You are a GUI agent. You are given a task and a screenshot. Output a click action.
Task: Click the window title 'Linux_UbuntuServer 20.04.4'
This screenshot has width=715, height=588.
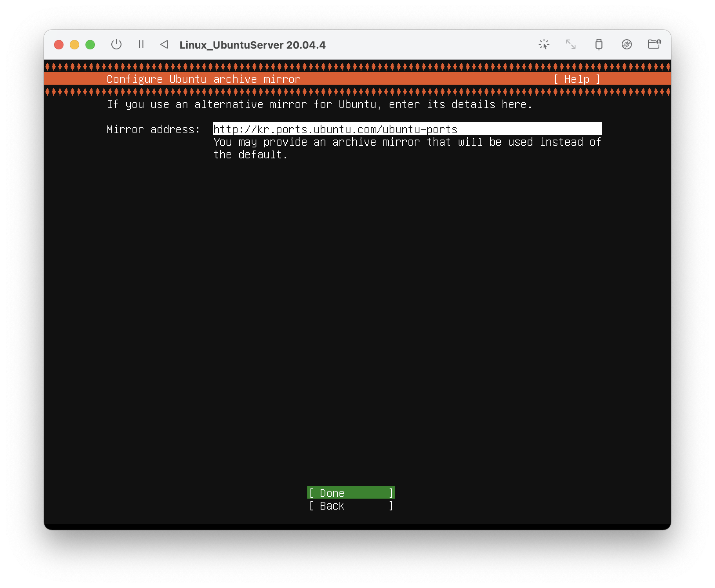(252, 45)
